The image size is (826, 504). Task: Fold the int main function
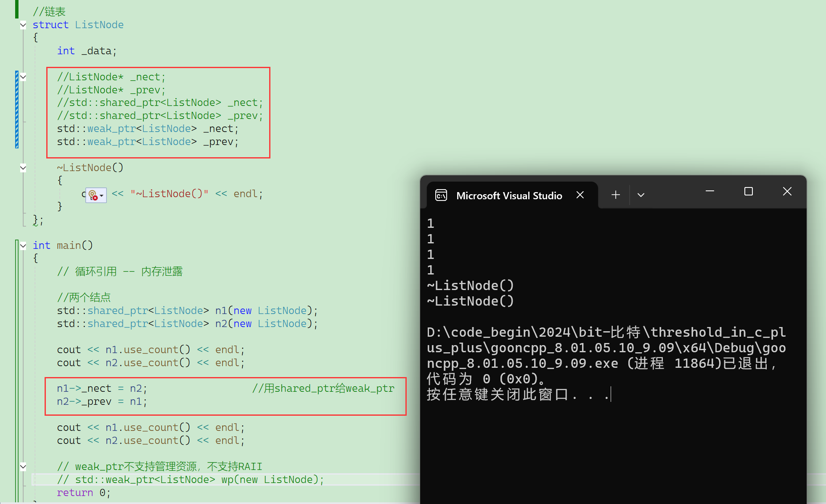point(23,246)
